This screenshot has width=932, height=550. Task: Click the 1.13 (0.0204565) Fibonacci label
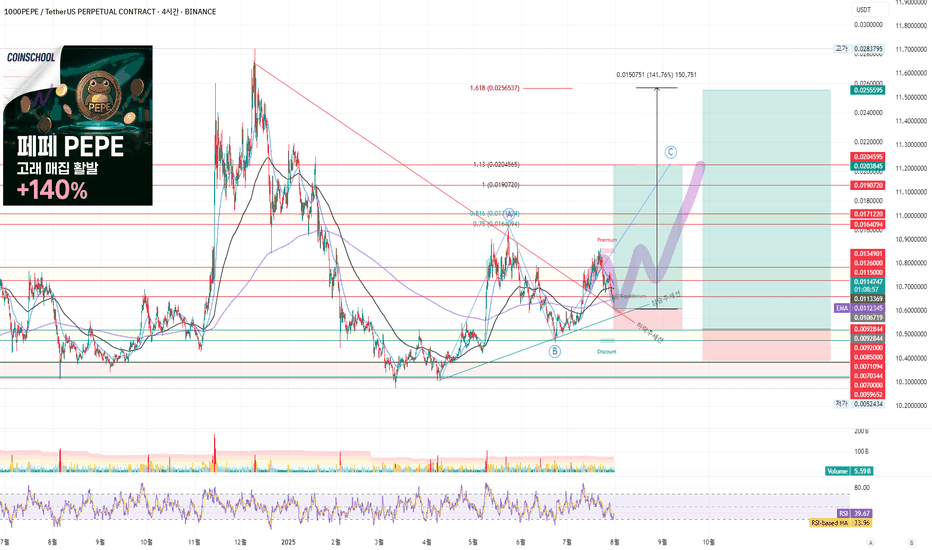496,165
